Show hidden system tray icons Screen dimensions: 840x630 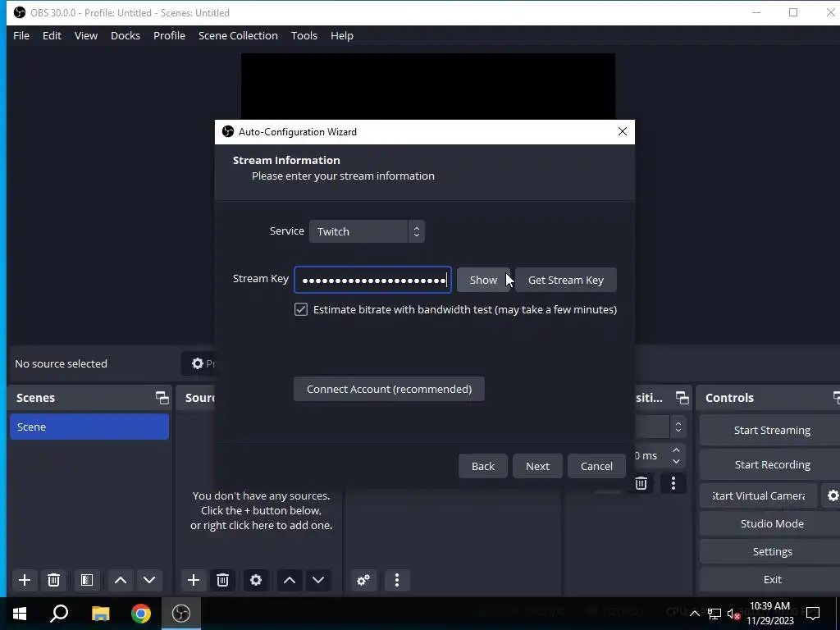[694, 614]
